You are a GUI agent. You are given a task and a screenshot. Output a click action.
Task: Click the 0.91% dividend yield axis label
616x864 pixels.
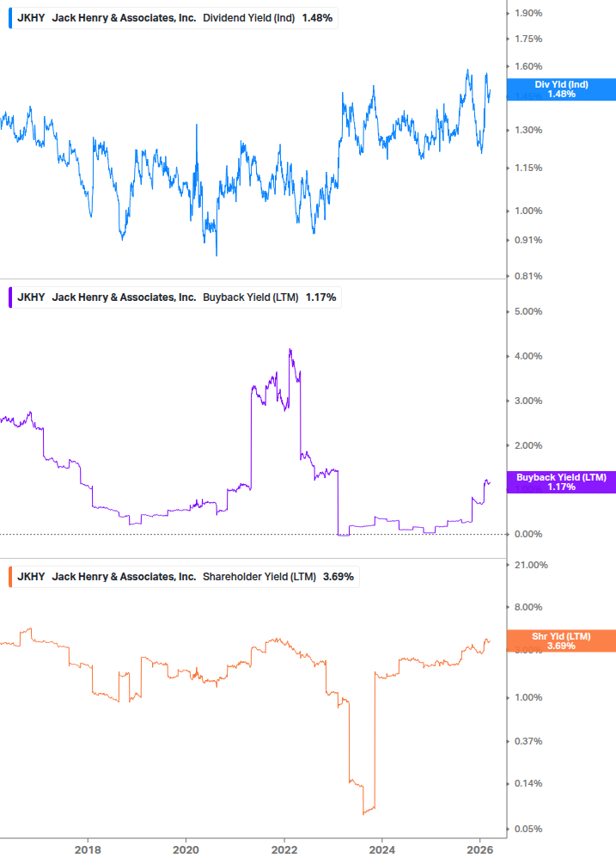(528, 240)
